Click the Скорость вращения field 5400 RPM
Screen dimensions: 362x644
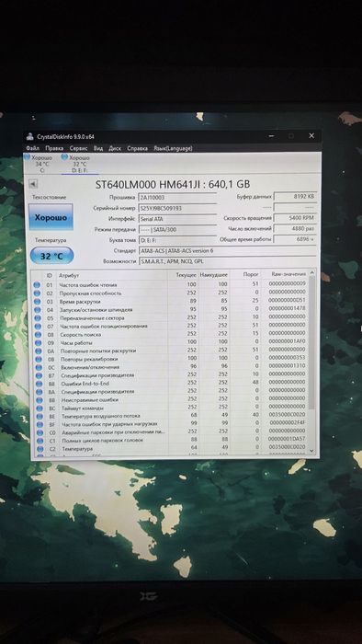(x=295, y=218)
